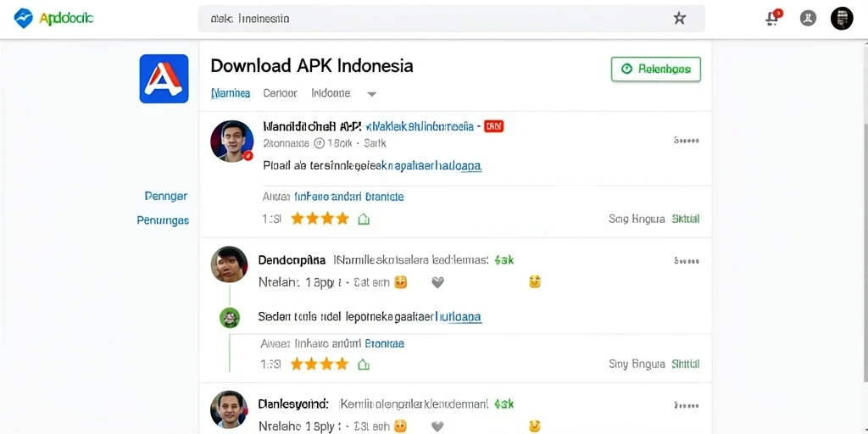Click the Penurngas sidebar link

pos(163,220)
